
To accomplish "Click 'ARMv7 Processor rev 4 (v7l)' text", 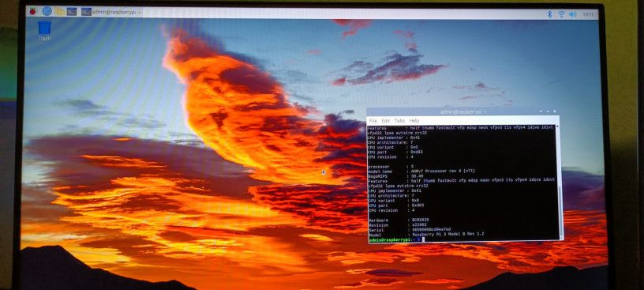I will click(444, 171).
